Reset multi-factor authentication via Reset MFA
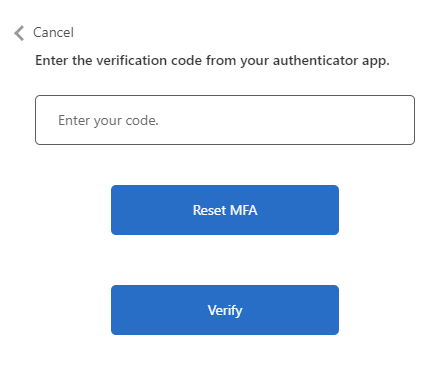The height and width of the screenshot is (365, 445). pyautogui.click(x=225, y=210)
